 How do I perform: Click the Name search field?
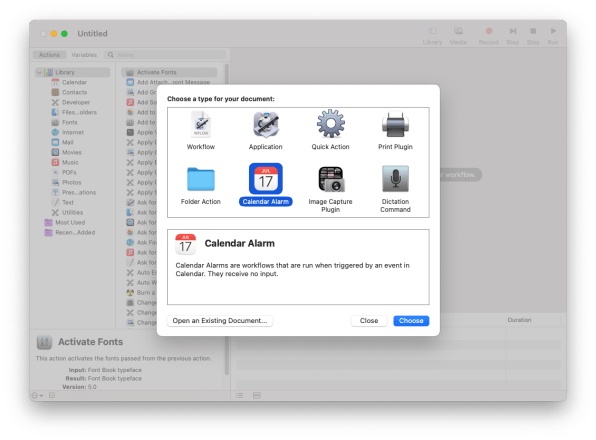coord(166,55)
